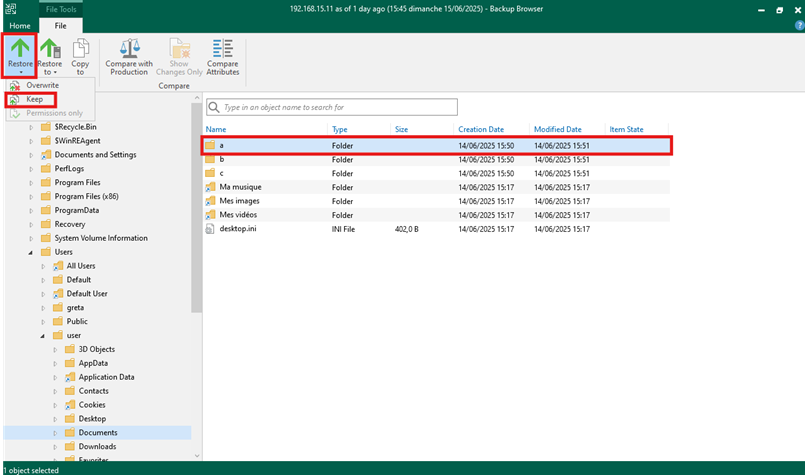The image size is (805, 475).
Task: Choose Keep from the Restore menu
Action: point(34,100)
